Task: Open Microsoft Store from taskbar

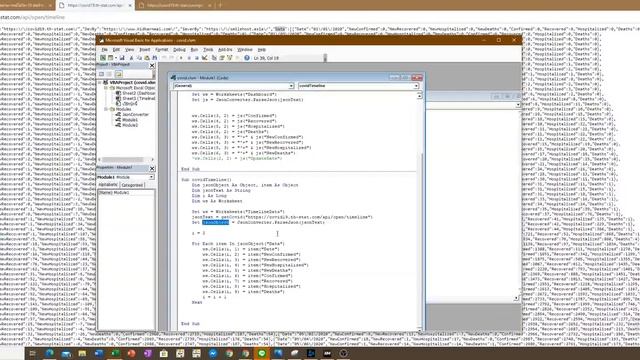Action: click(x=164, y=353)
